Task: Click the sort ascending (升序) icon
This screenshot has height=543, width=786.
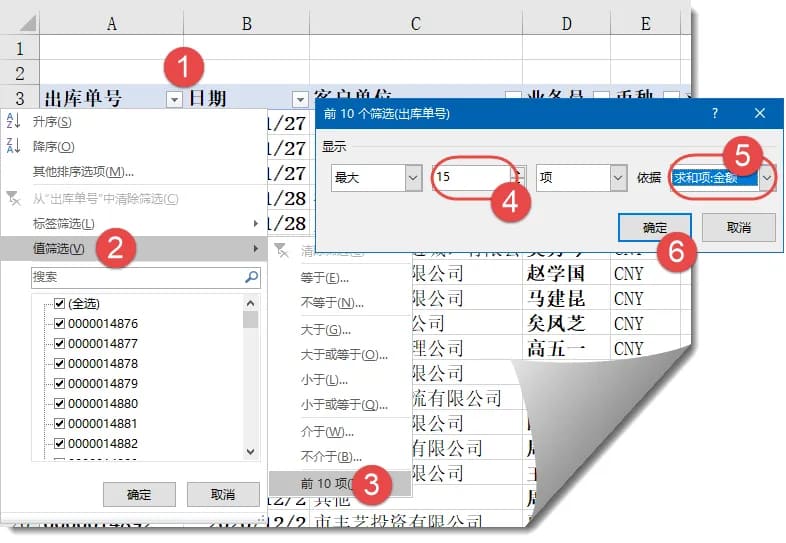Action: (x=14, y=122)
